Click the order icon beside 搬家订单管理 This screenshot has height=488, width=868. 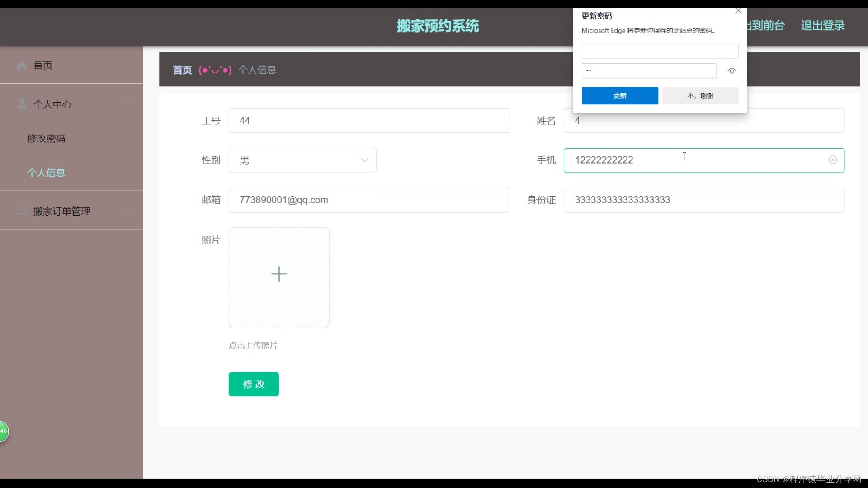(22, 211)
